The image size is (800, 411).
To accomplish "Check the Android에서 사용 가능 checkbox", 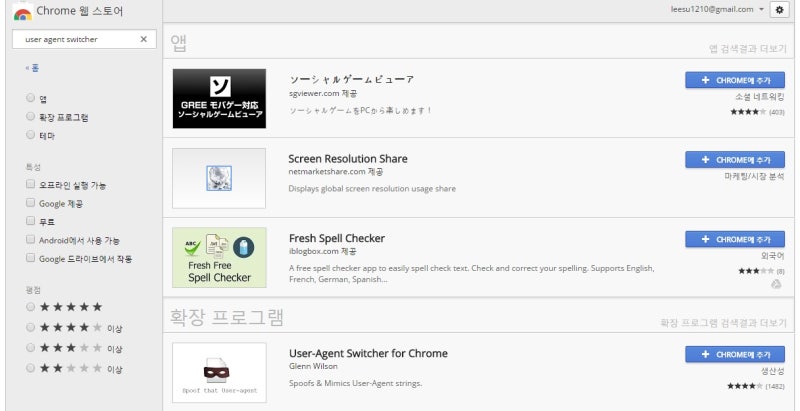I will (31, 240).
